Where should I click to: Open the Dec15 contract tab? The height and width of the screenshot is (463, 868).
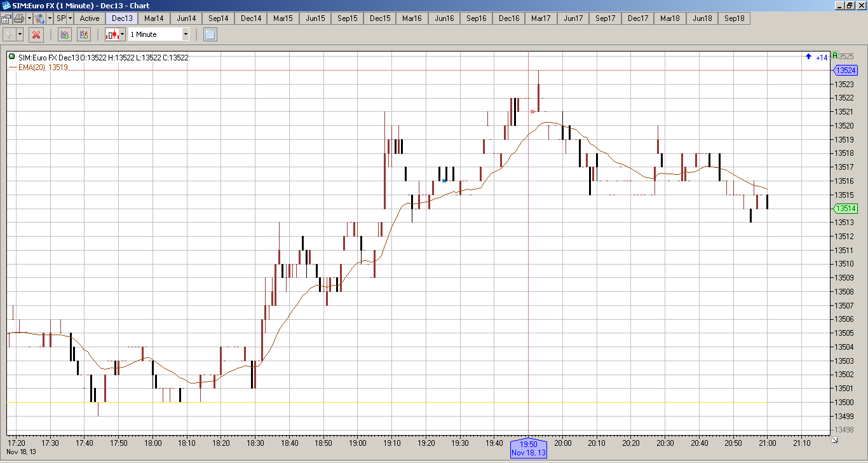coord(380,18)
